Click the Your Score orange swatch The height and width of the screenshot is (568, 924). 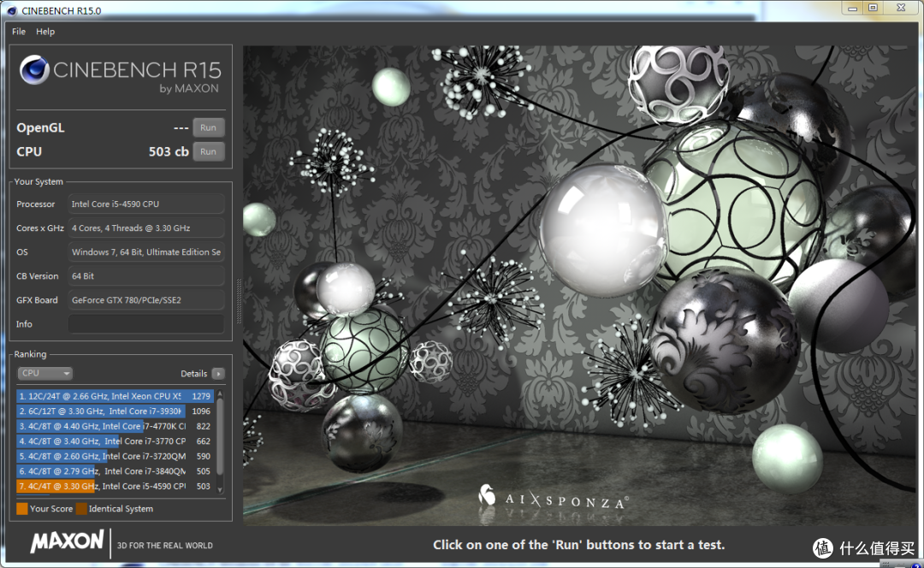(21, 508)
